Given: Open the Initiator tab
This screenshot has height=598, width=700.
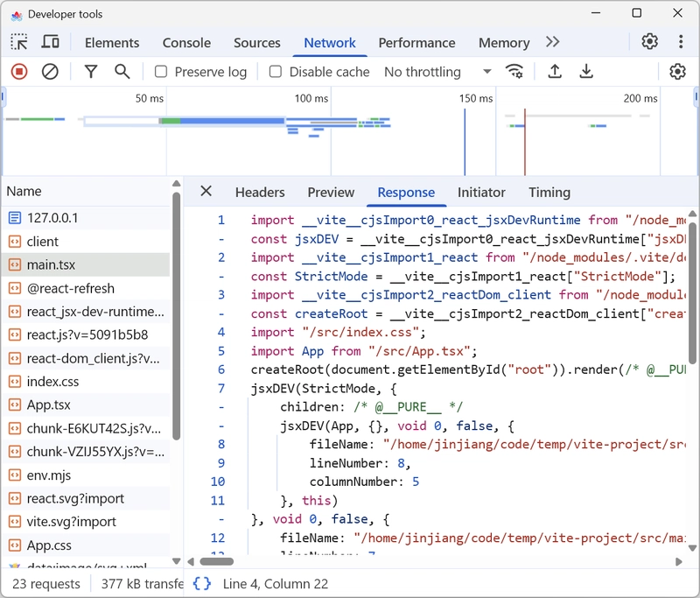Looking at the screenshot, I should [481, 192].
